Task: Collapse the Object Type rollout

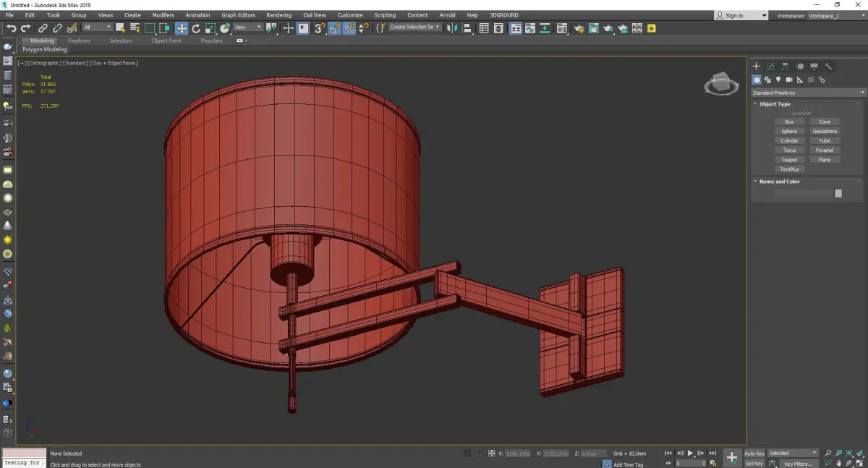Action: tap(775, 104)
